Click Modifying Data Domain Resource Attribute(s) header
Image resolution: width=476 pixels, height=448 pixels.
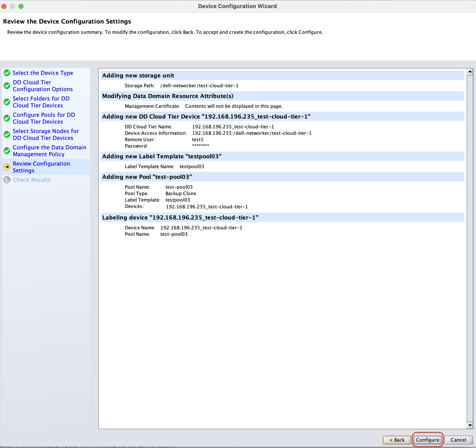pyautogui.click(x=282, y=96)
